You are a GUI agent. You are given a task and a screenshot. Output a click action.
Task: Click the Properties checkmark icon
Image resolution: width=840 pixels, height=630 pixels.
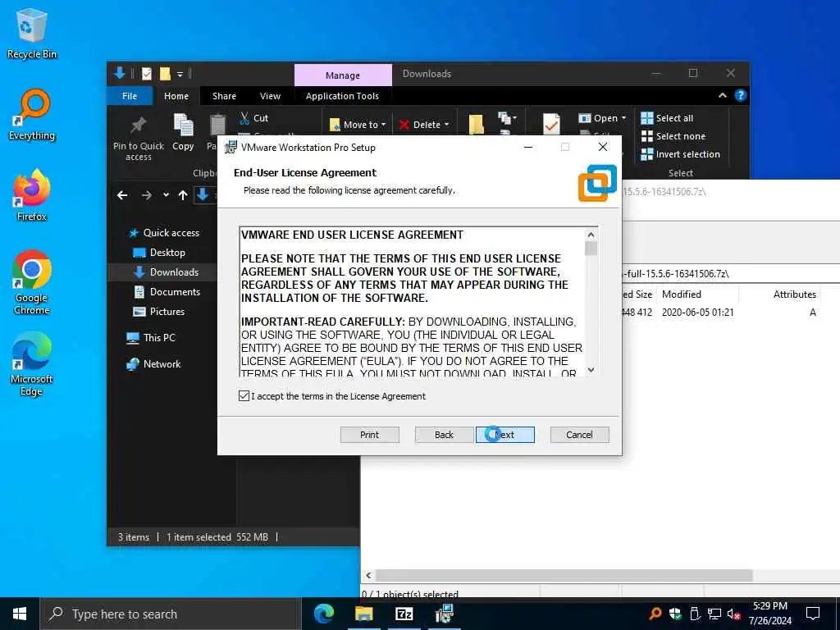pos(551,124)
